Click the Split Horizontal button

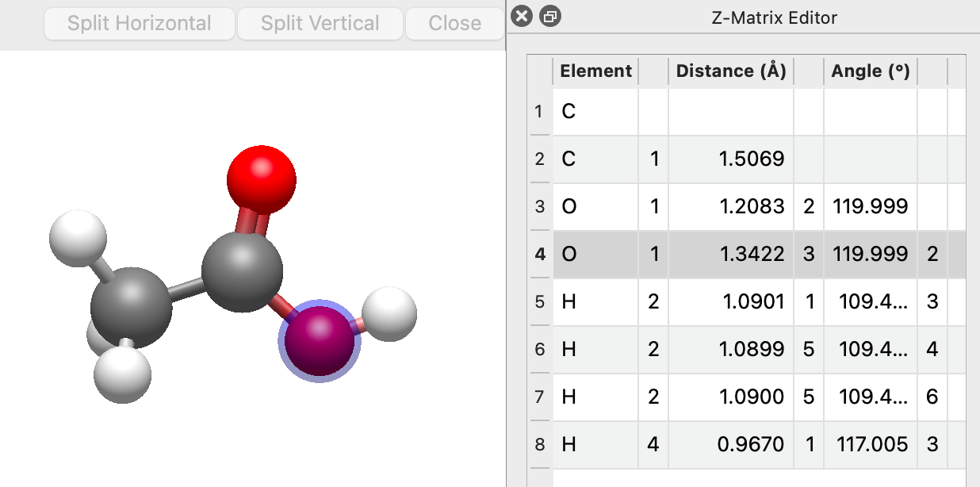coord(140,24)
